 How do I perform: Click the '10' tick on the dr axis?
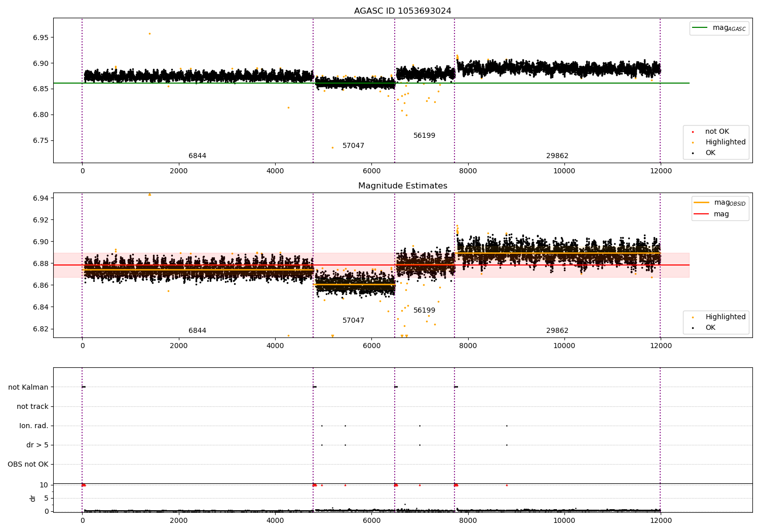coord(44,485)
